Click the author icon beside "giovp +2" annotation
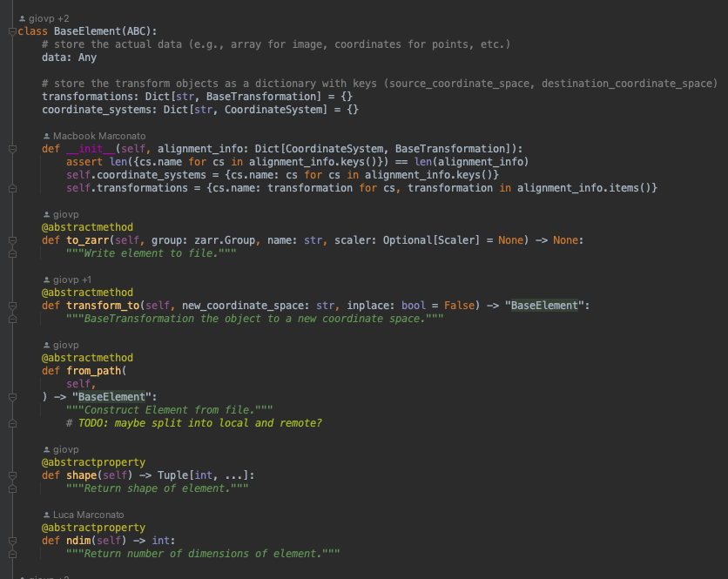Viewport: 728px width, 579px height. pos(20,16)
